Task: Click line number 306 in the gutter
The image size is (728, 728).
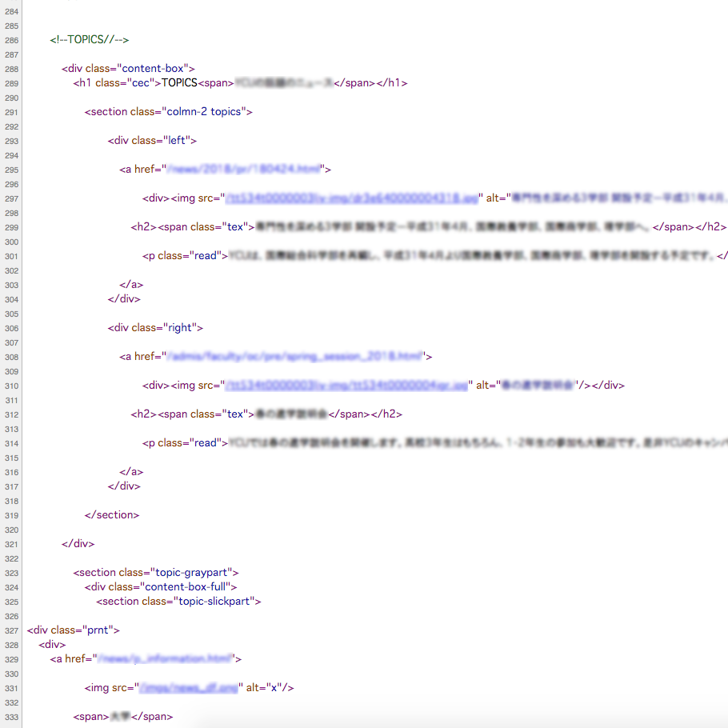Action: 11,328
